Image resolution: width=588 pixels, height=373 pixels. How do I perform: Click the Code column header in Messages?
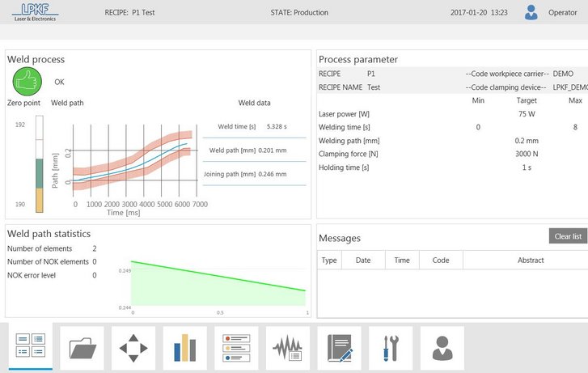(x=440, y=260)
